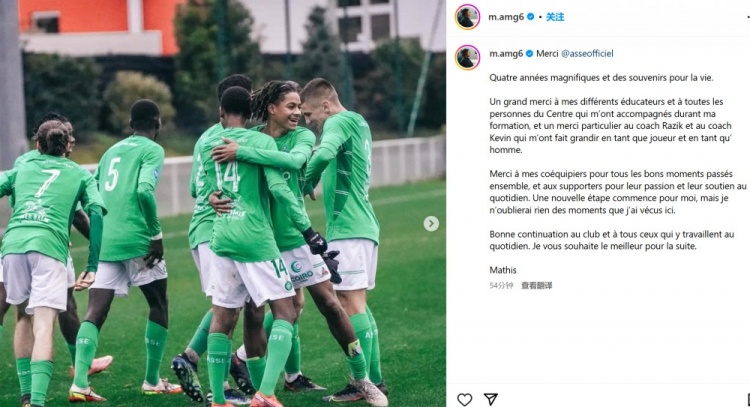Click the player wearing number 14 shirt
The height and width of the screenshot is (407, 750).
[249, 239]
